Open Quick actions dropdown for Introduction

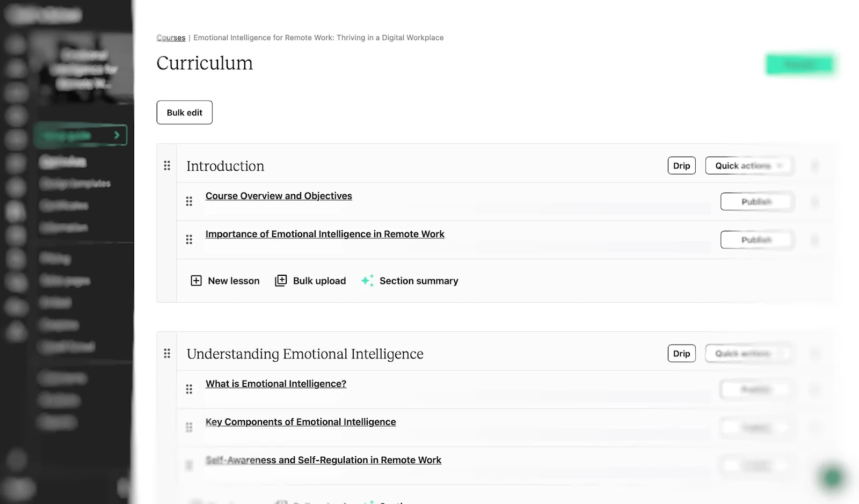click(x=749, y=165)
